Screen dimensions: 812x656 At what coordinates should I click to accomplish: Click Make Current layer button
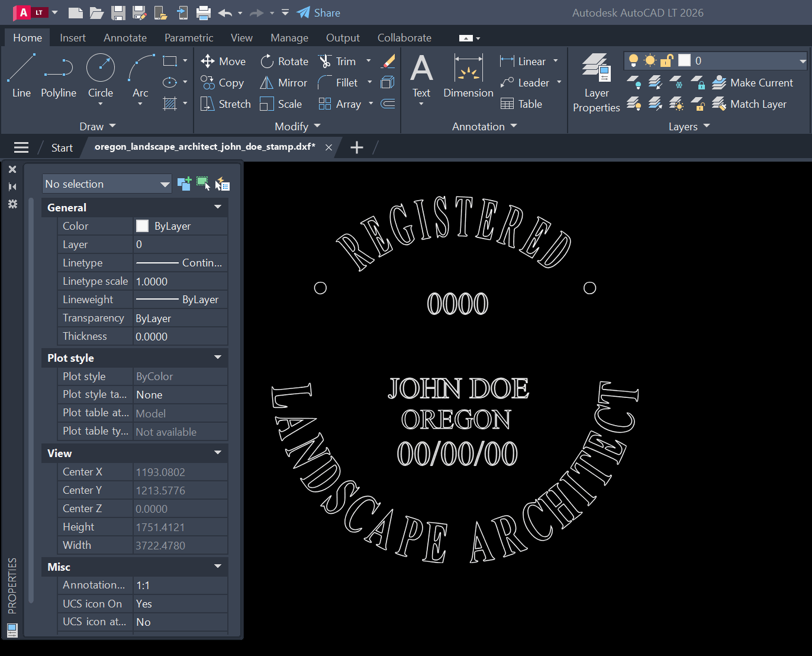752,83
